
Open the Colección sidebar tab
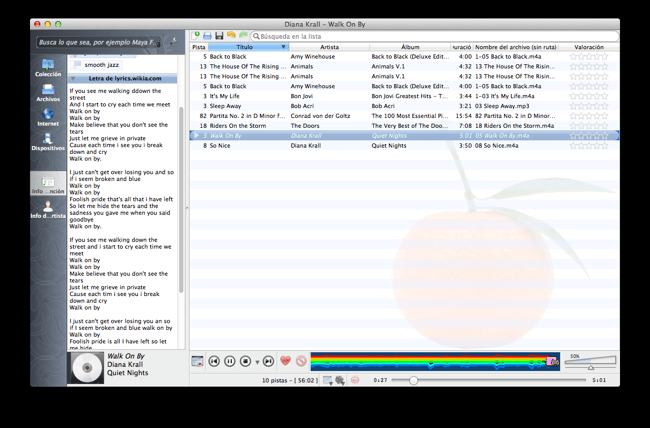click(47, 67)
